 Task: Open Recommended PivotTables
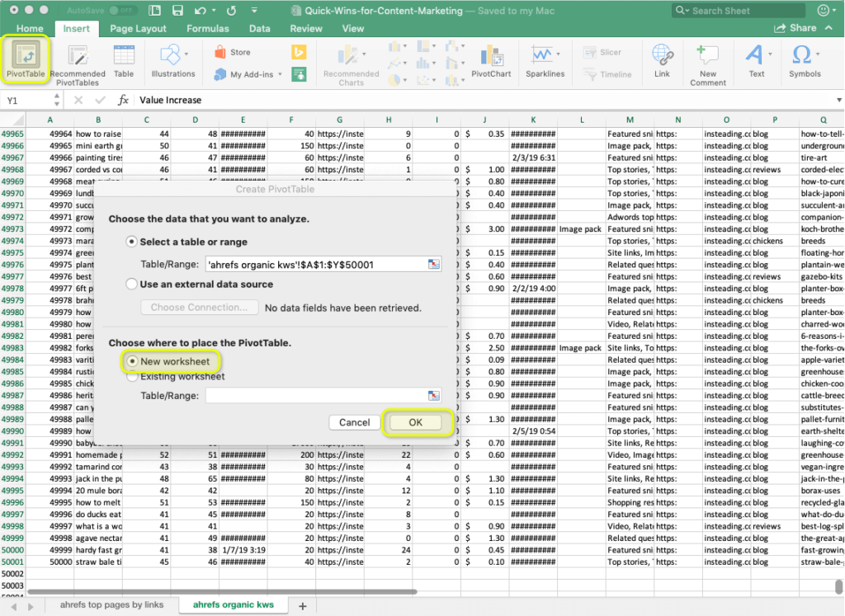click(x=78, y=64)
